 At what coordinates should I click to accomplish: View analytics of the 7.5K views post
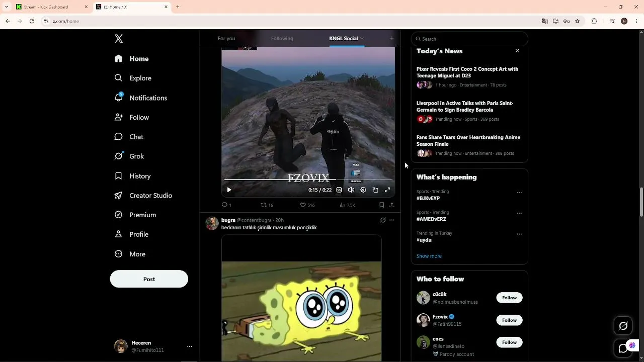(x=347, y=205)
